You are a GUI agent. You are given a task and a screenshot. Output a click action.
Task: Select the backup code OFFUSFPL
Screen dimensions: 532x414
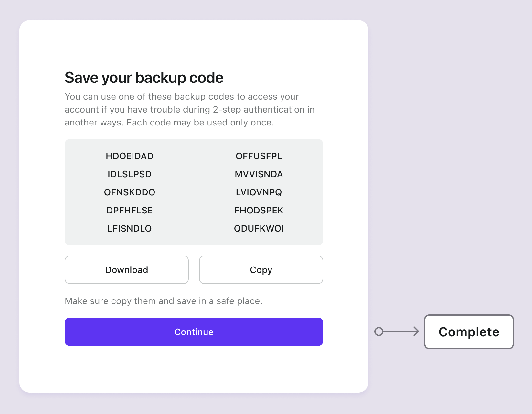point(259,156)
